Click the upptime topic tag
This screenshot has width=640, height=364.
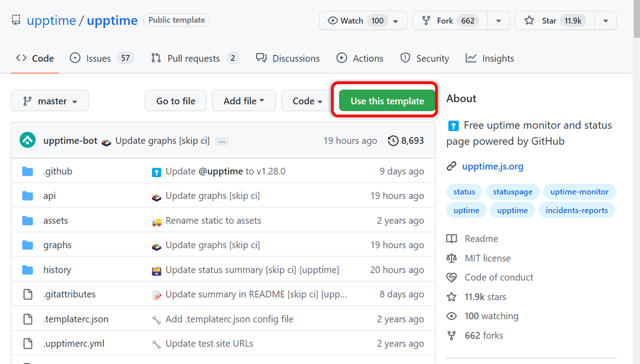point(512,210)
